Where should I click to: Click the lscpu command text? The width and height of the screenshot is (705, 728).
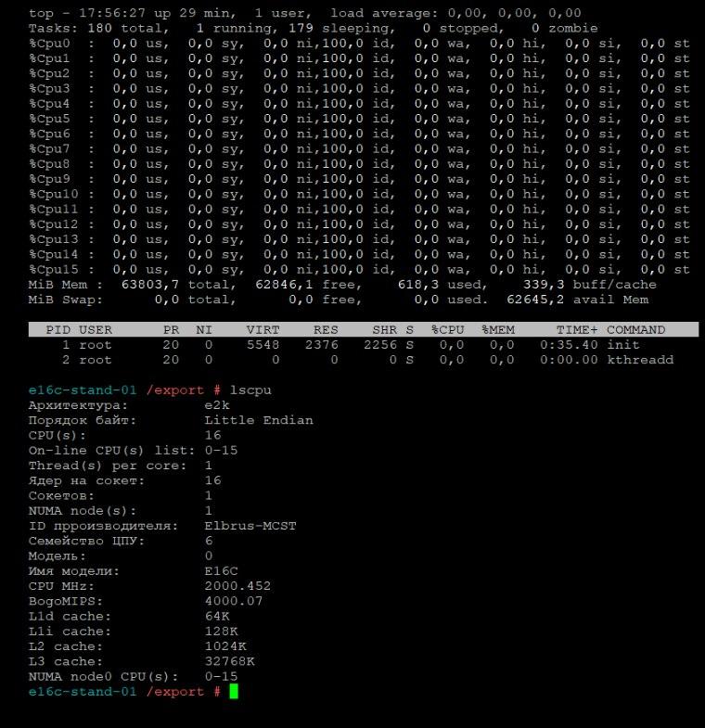tap(250, 390)
